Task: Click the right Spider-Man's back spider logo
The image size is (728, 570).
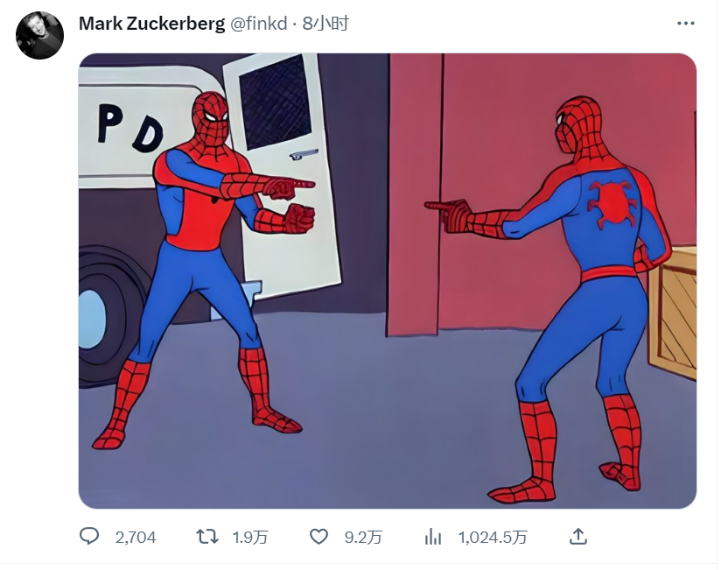Action: tap(611, 203)
